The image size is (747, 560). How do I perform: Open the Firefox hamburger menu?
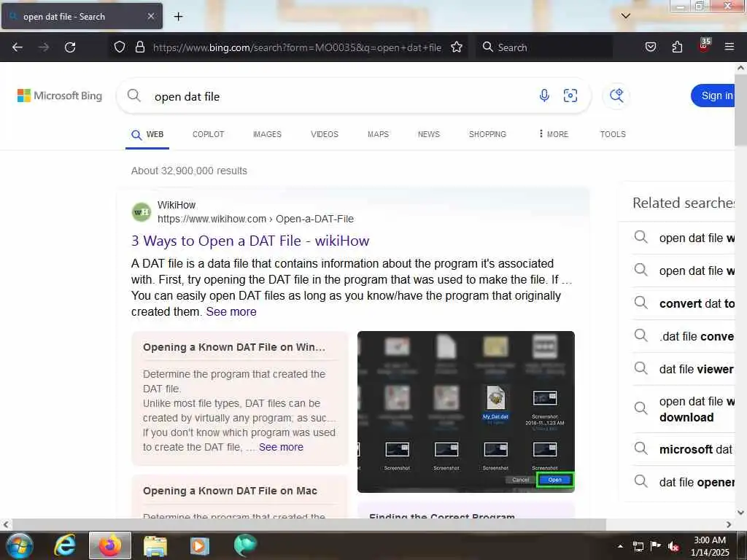729,47
